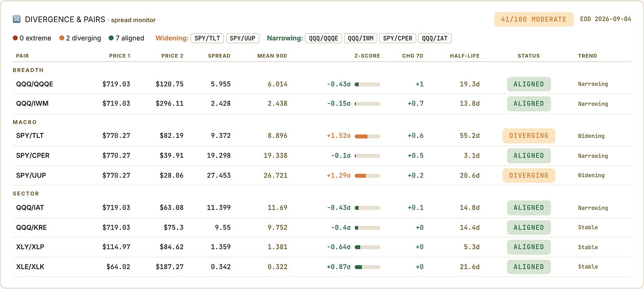Click the ALIGNED badge for XLE/XLK

(529, 267)
